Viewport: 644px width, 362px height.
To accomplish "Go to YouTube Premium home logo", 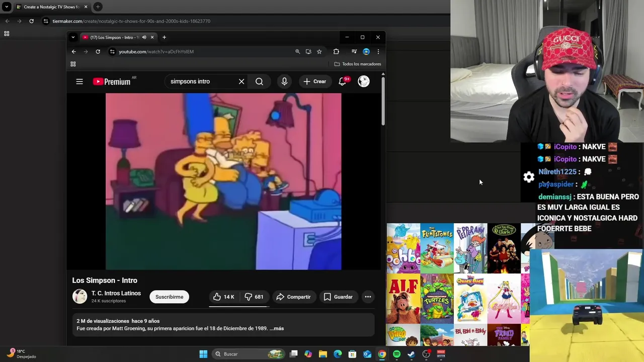I will point(112,81).
